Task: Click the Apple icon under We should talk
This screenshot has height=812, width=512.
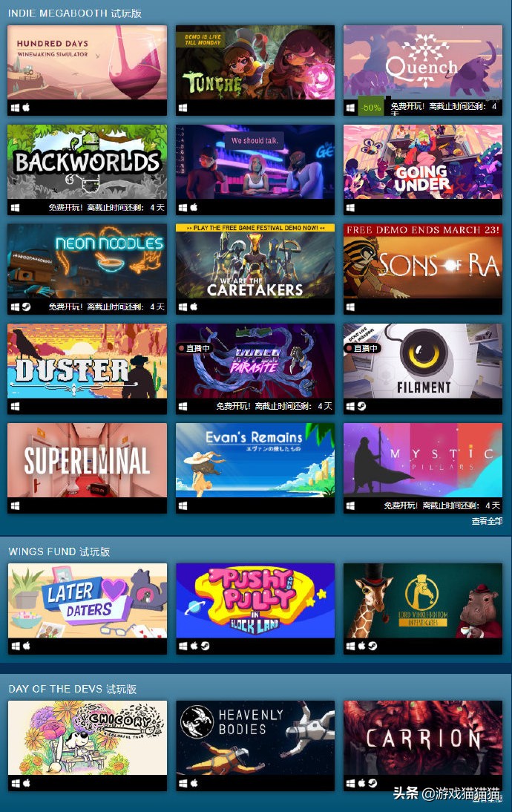Action: coord(194,208)
